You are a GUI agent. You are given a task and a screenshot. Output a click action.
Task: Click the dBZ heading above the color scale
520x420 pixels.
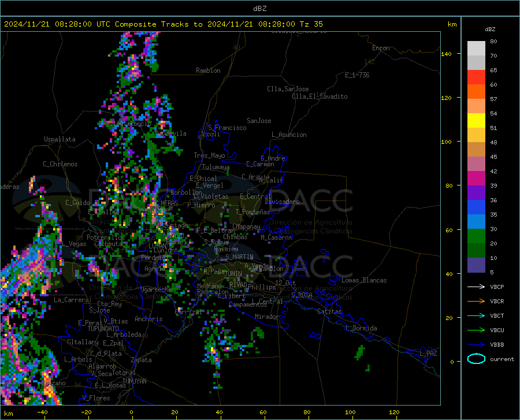(x=490, y=29)
